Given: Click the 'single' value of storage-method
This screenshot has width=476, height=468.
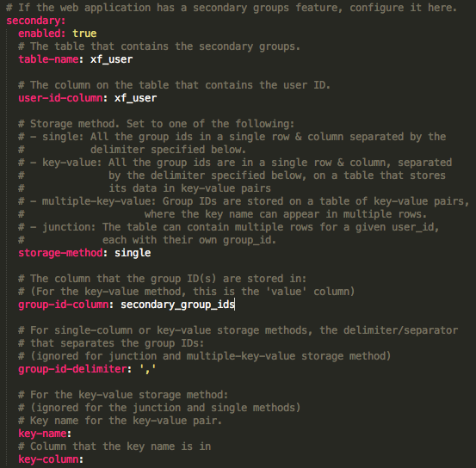Looking at the screenshot, I should tap(133, 253).
